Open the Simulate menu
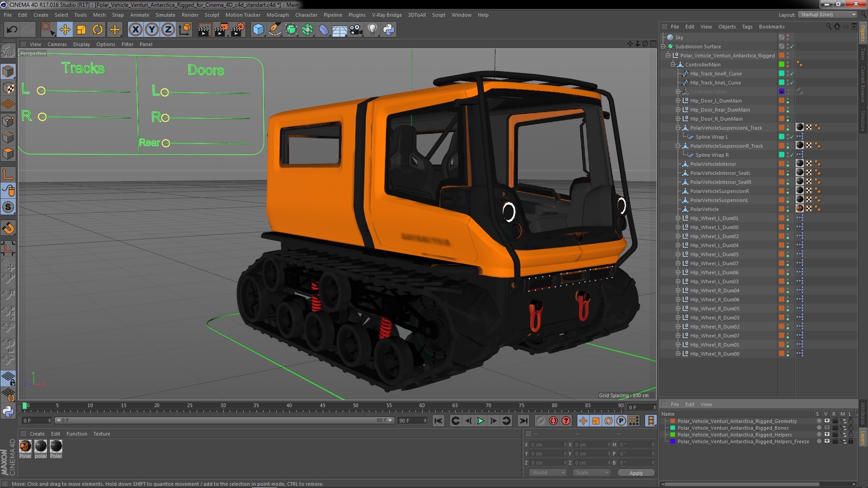The height and width of the screenshot is (488, 868). tap(165, 15)
